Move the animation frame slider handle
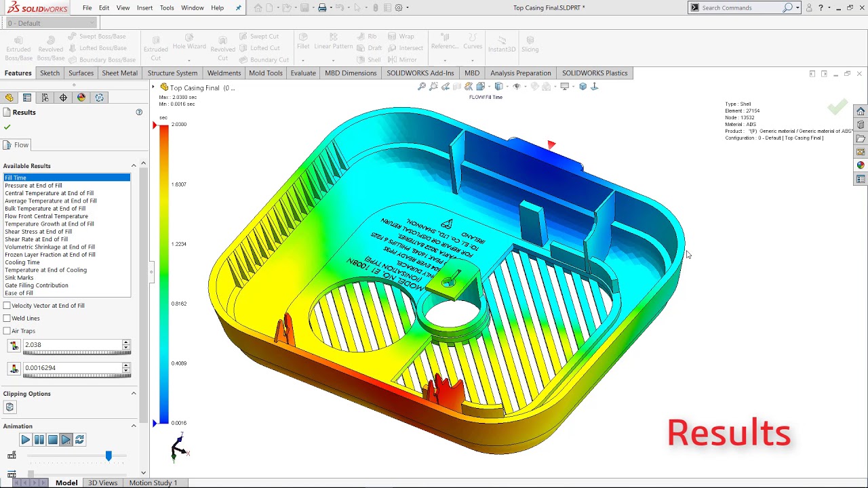The width and height of the screenshot is (868, 488). point(108,456)
